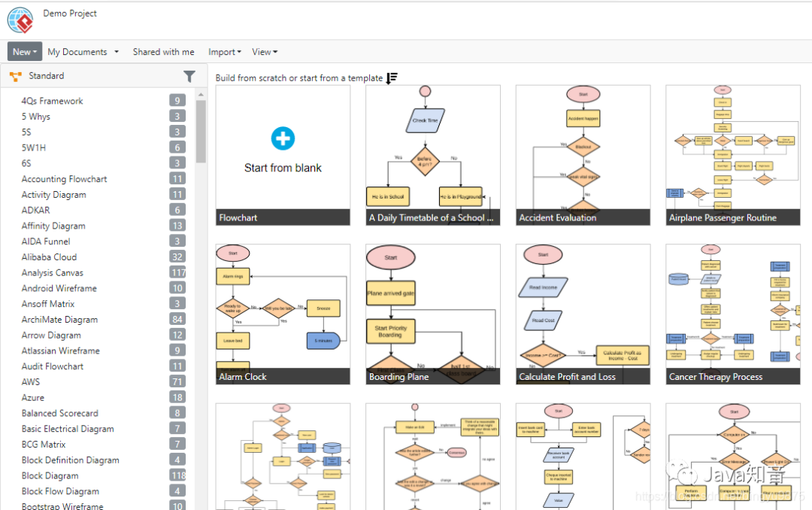
Task: Open Calculate Profit and Loss template
Action: tap(583, 314)
